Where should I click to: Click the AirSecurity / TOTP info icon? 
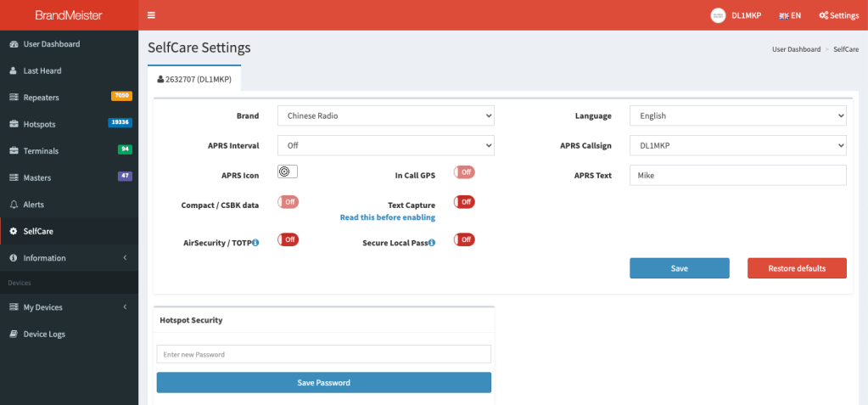[255, 243]
